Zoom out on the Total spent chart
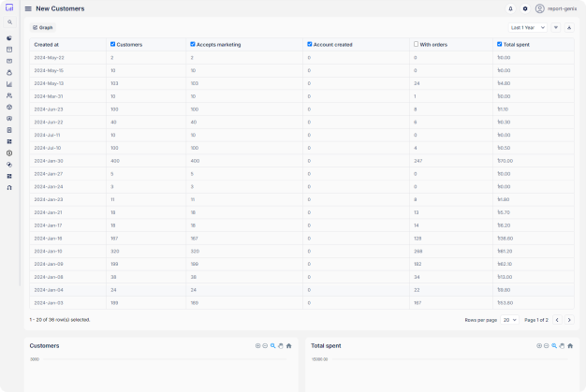The image size is (586, 392). click(x=547, y=346)
